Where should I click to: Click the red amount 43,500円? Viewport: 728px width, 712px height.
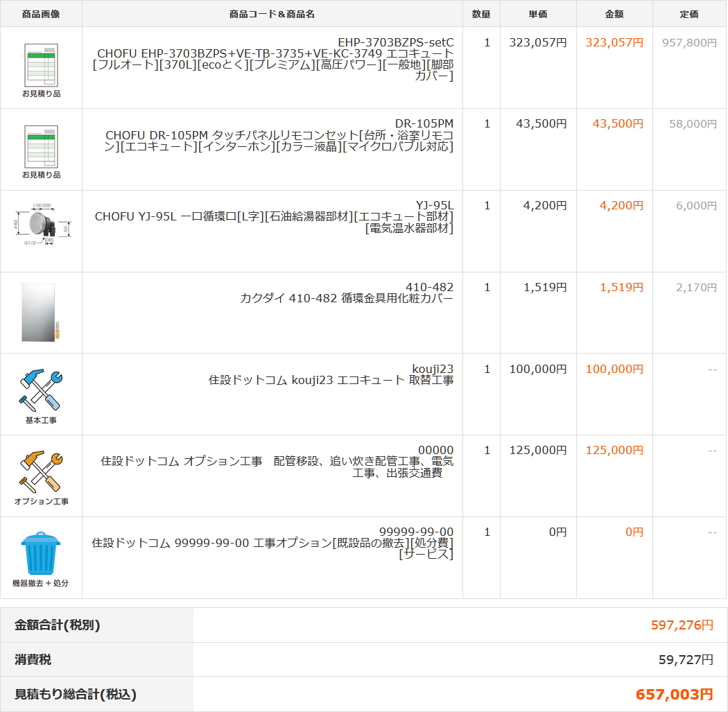pyautogui.click(x=618, y=123)
